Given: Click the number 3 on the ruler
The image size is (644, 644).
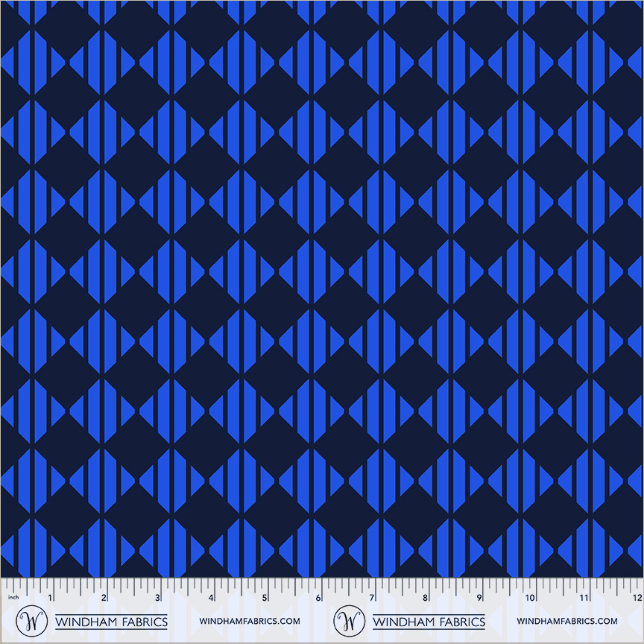Looking at the screenshot, I should point(157,598).
